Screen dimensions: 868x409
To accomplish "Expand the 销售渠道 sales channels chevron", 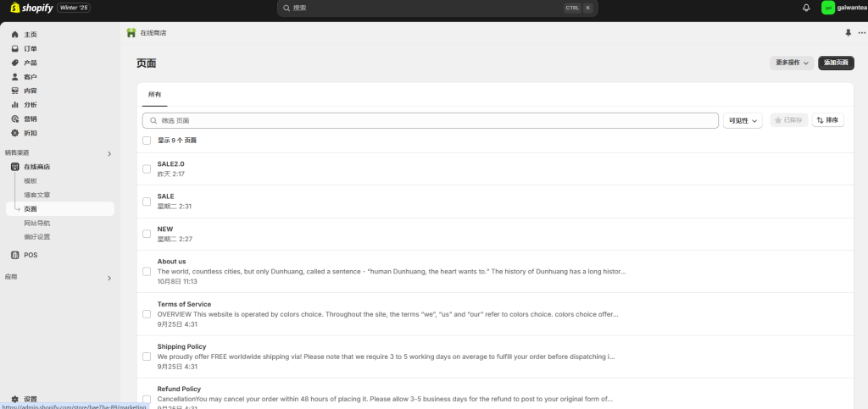I will [x=108, y=153].
